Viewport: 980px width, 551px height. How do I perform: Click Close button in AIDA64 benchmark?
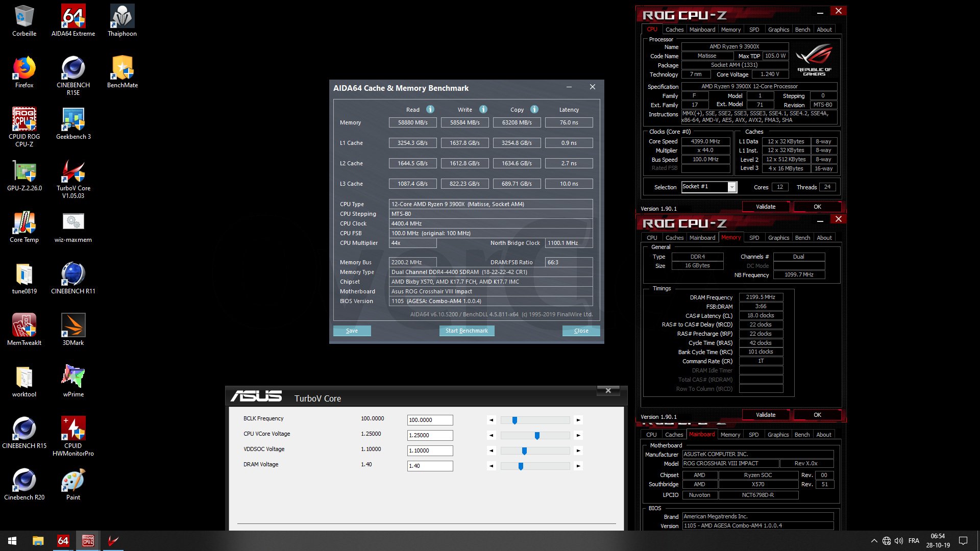click(581, 331)
